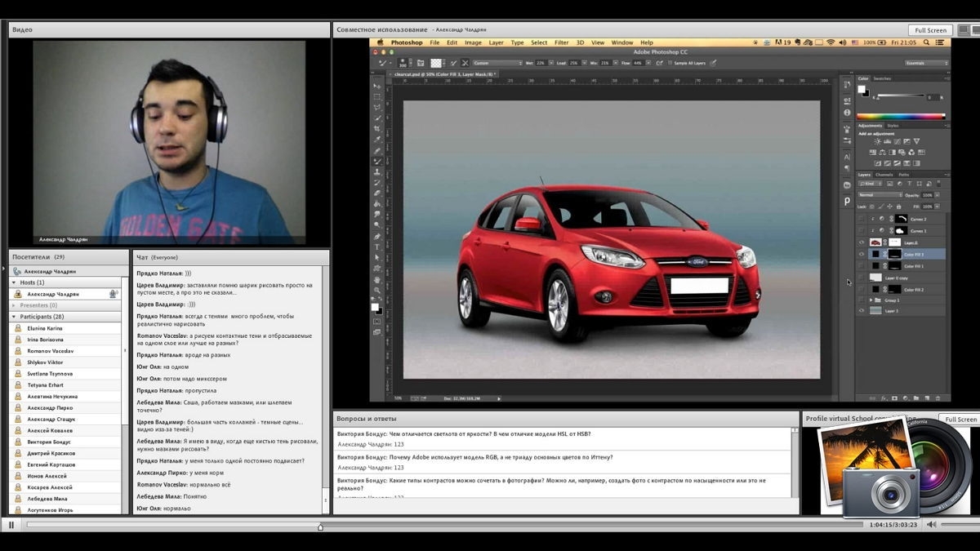The width and height of the screenshot is (980, 551).
Task: Click the Wi-Fi icon in menu bar
Action: point(831,42)
